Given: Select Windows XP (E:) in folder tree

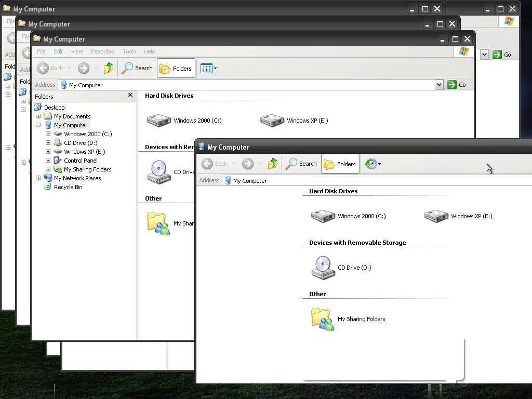Looking at the screenshot, I should click(85, 152).
